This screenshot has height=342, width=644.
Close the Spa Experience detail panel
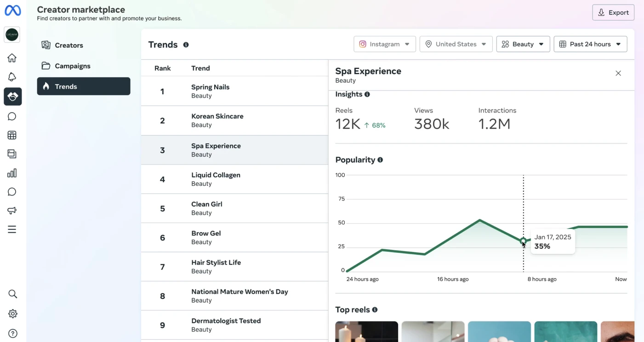[618, 73]
